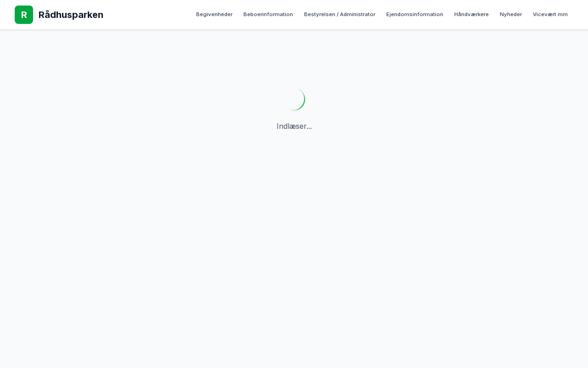Choose the Håndværkere menu item
Viewport: 588px width, 368px height.
pos(471,14)
